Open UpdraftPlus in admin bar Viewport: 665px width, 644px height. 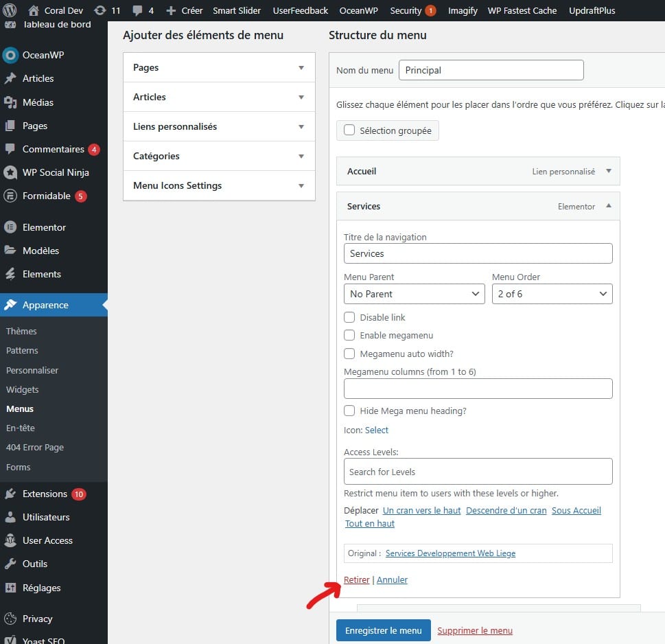[592, 10]
